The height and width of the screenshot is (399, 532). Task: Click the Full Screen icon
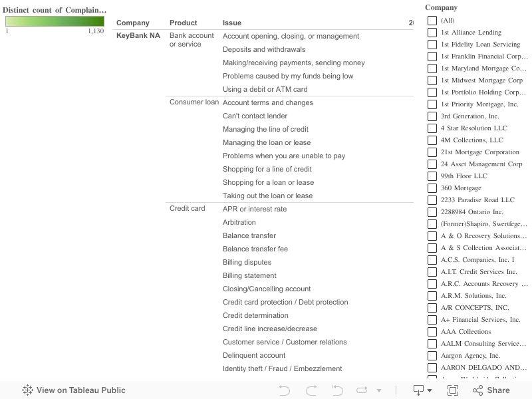(453, 390)
